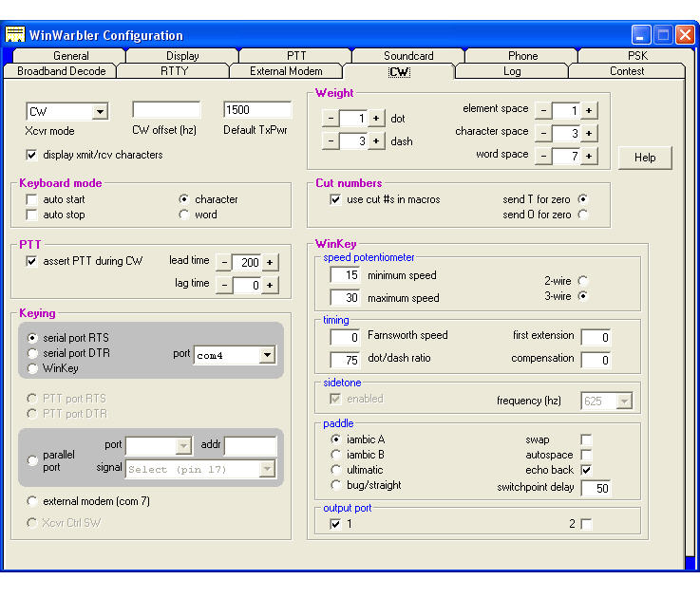Decrease PTT lead time

(224, 262)
